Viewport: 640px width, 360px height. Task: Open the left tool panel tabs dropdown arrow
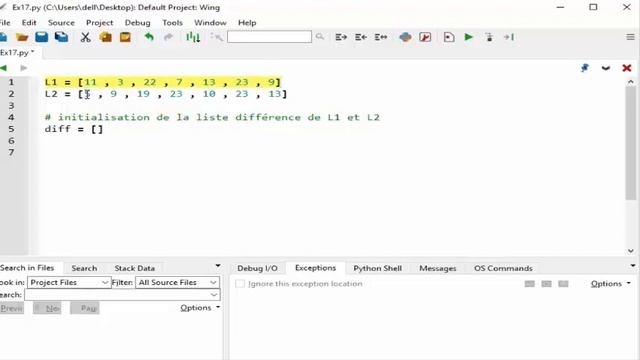tap(218, 266)
